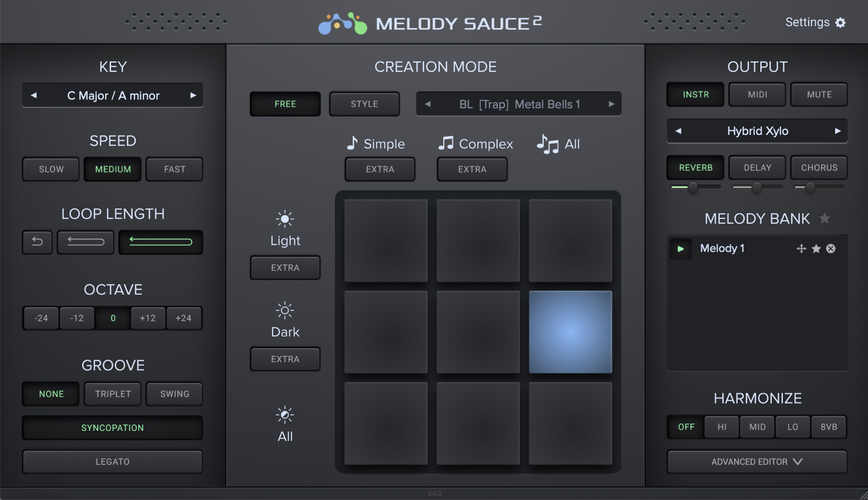
Task: Favorite Melody 1 with star icon
Action: click(x=816, y=249)
